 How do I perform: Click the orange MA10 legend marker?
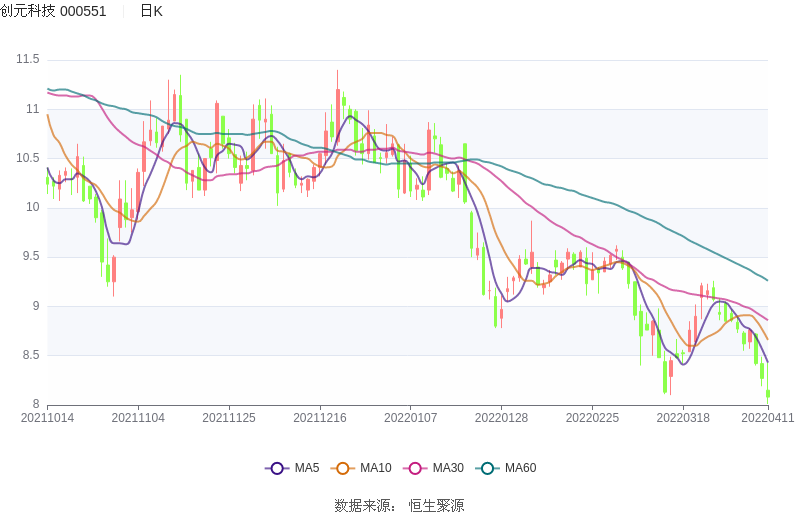click(343, 468)
